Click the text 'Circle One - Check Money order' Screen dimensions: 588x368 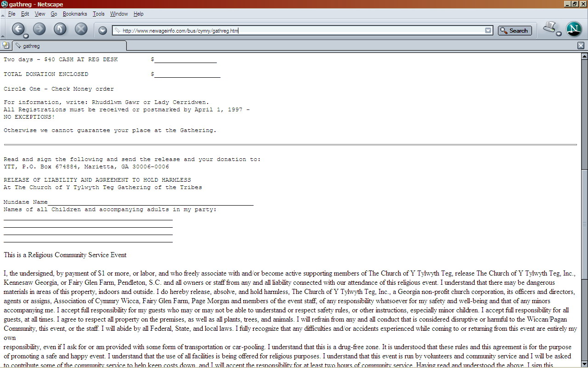(x=59, y=89)
